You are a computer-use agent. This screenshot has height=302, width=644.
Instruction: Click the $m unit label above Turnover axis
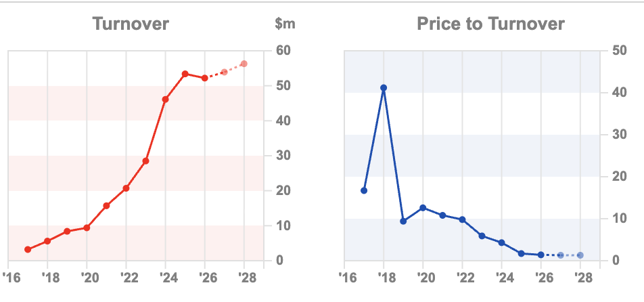[x=285, y=25]
